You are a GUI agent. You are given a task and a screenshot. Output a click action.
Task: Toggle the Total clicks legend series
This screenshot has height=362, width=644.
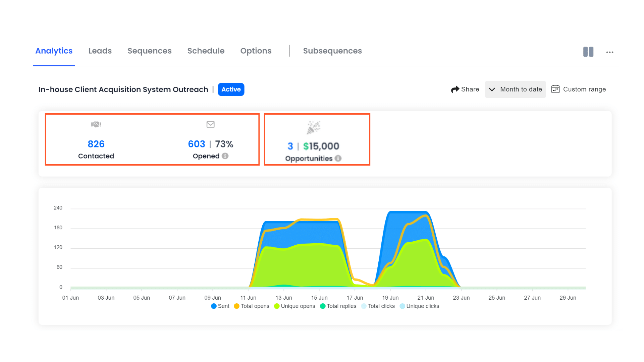(378, 306)
